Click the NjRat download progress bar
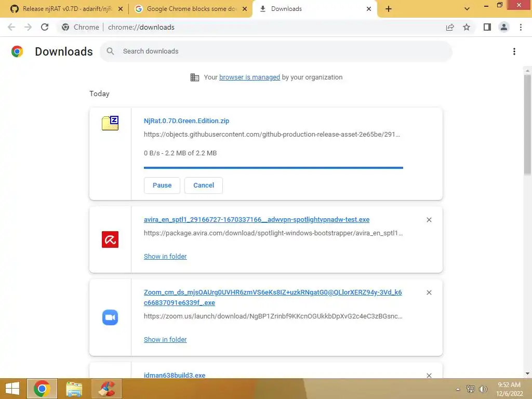The width and height of the screenshot is (532, 399). tap(273, 168)
